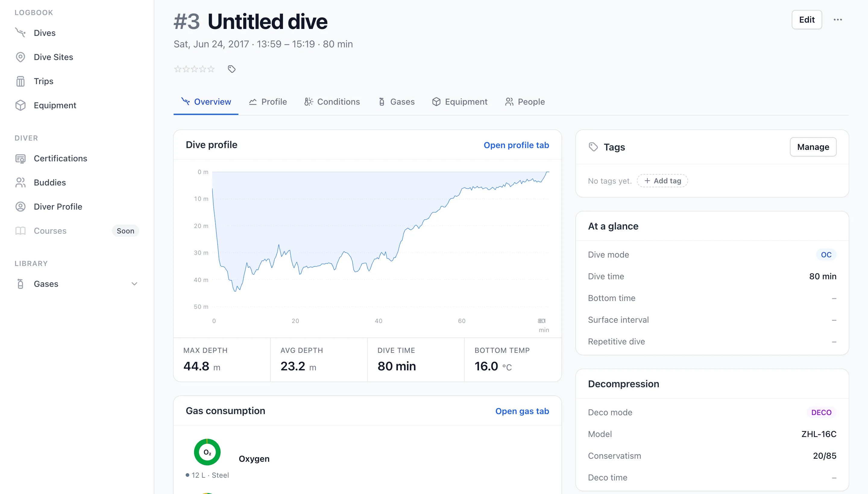Click the Dive Sites pin icon

click(20, 57)
